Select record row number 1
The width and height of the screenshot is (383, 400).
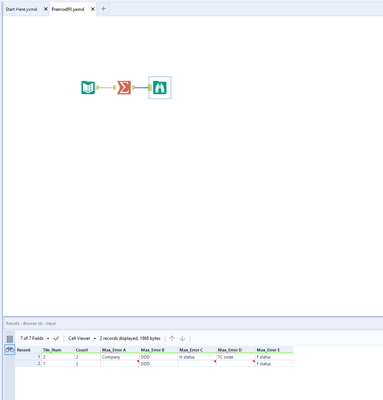[28, 357]
